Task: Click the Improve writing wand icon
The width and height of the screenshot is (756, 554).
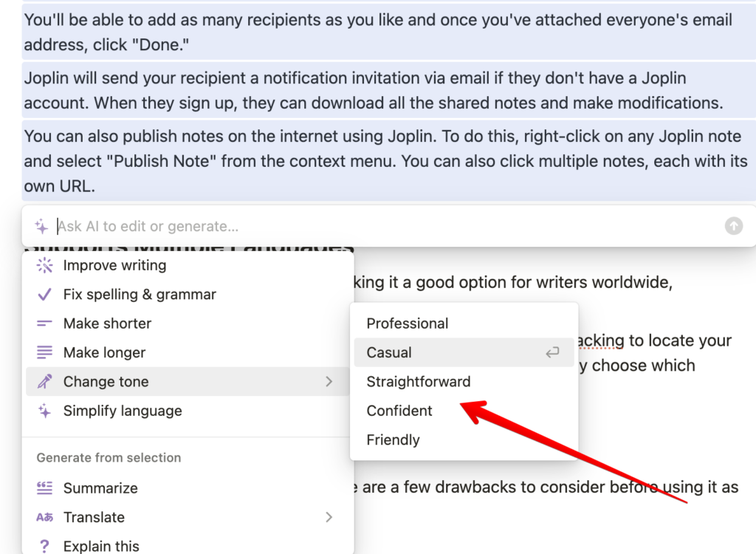Action: click(x=44, y=266)
